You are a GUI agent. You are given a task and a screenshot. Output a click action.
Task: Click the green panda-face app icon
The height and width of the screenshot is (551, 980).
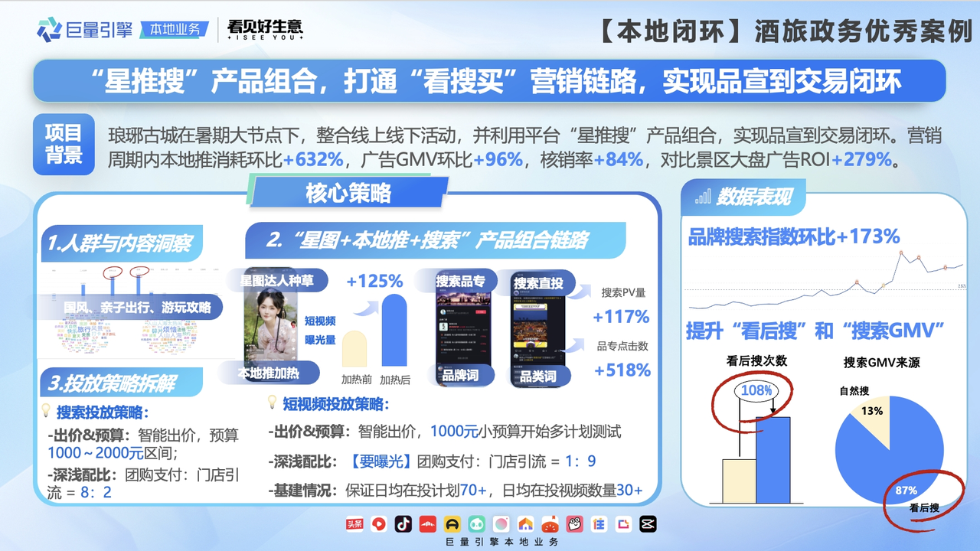click(477, 524)
